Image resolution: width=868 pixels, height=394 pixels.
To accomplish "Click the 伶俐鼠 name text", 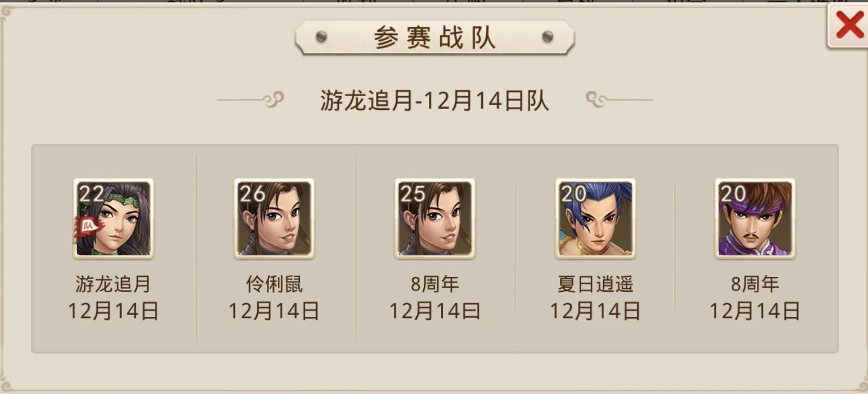I will pos(274,285).
